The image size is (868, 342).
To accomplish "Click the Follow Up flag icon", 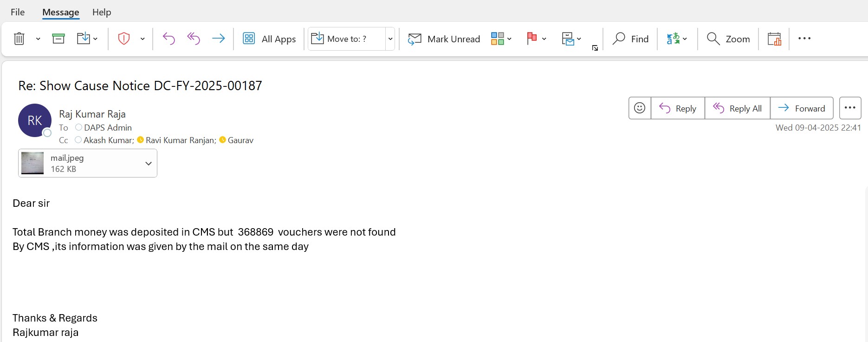I will (532, 39).
